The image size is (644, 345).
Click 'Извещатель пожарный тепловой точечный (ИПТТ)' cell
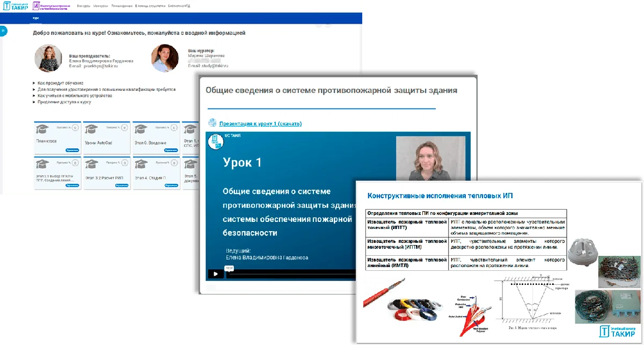[x=407, y=227]
